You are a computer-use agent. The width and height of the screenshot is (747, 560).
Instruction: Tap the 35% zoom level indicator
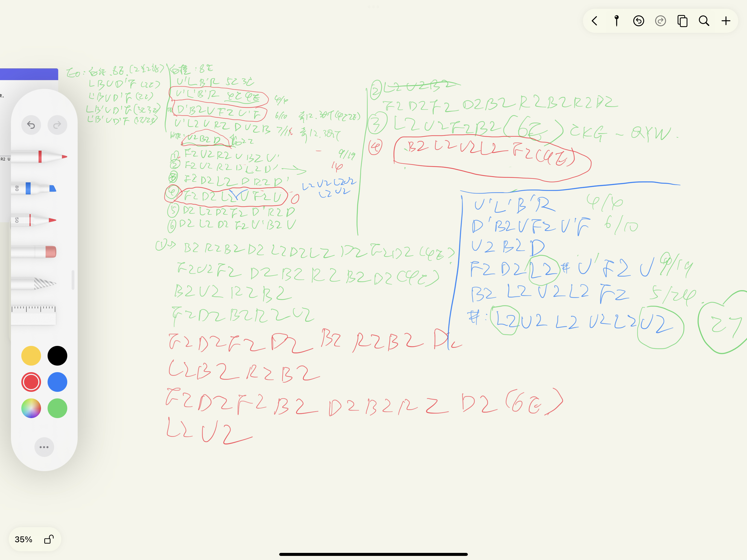(24, 539)
